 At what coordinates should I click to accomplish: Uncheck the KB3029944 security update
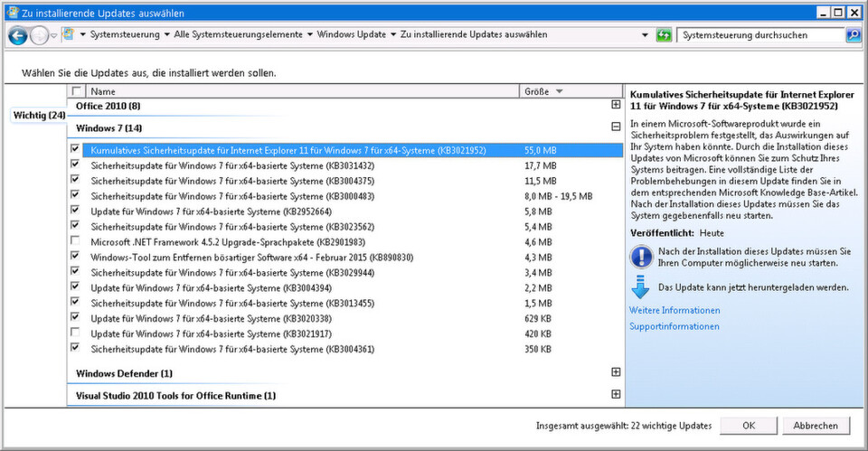tap(75, 271)
